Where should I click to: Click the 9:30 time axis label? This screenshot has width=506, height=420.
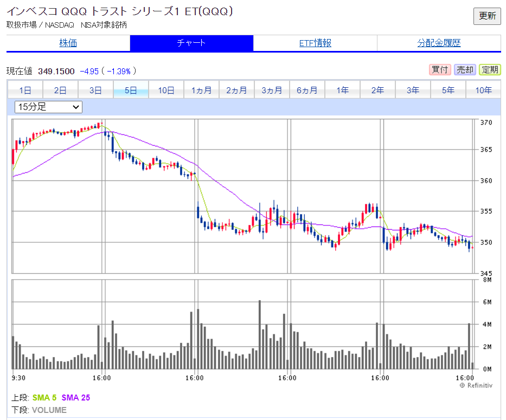pos(18,378)
